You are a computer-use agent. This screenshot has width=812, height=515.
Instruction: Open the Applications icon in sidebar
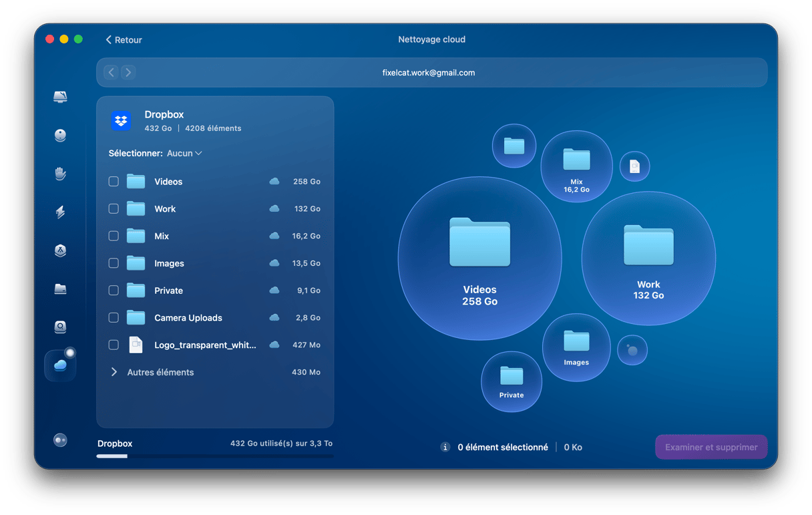(60, 250)
